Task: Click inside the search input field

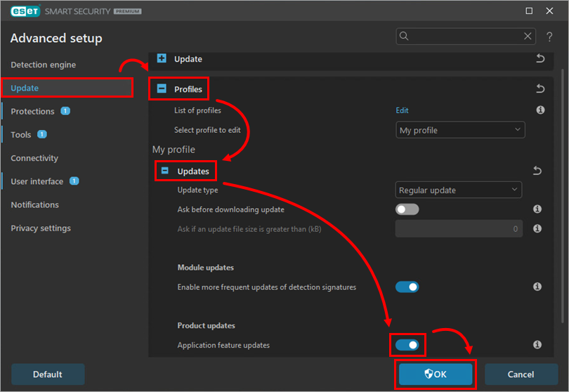Action: 466,37
